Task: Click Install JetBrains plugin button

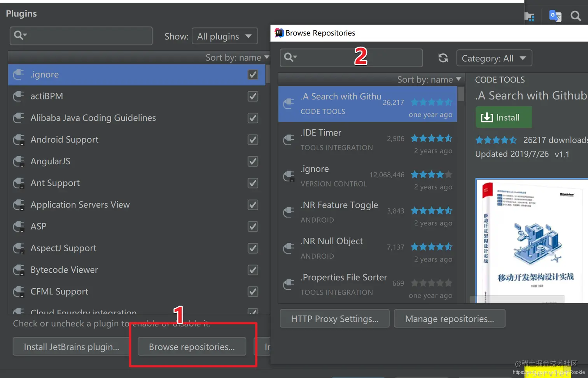Action: pos(72,347)
